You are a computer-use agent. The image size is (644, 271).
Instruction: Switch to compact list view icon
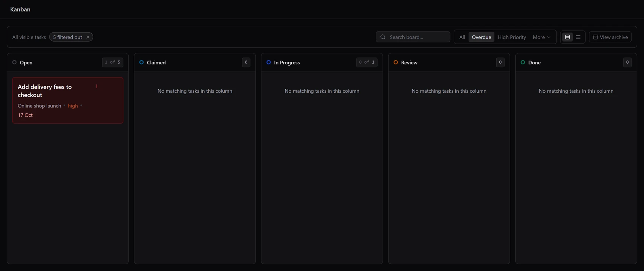point(578,37)
